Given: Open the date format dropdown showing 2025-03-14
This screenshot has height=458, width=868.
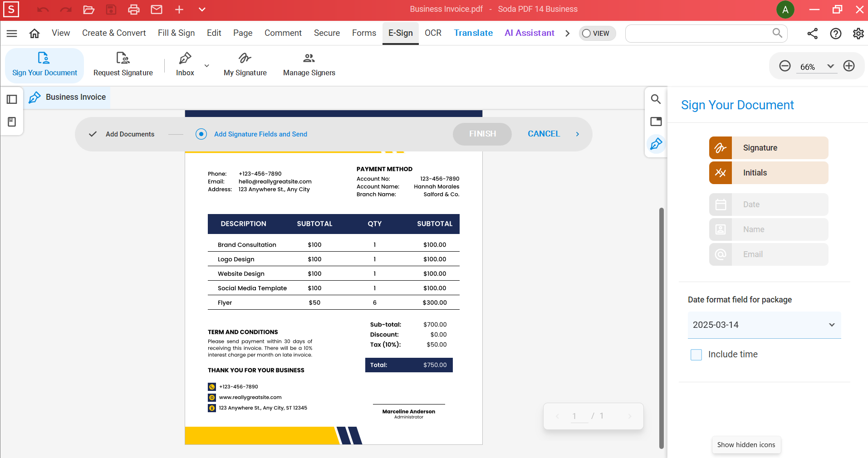Looking at the screenshot, I should tap(764, 325).
